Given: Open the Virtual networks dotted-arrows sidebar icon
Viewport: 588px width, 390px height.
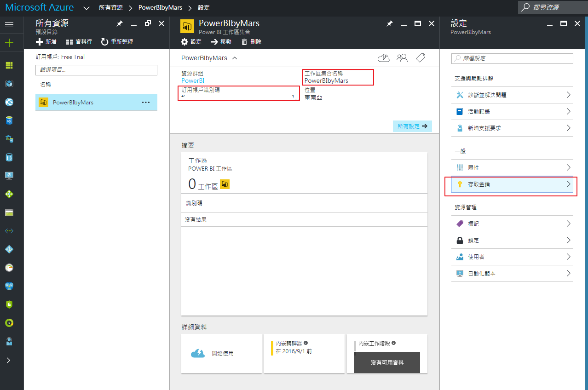Looking at the screenshot, I should (x=9, y=231).
